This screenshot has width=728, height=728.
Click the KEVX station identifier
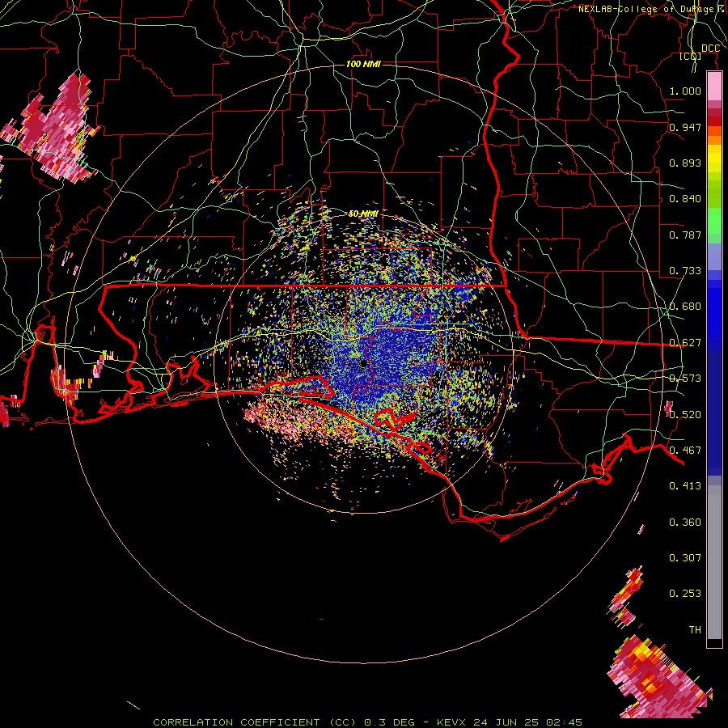[453, 722]
